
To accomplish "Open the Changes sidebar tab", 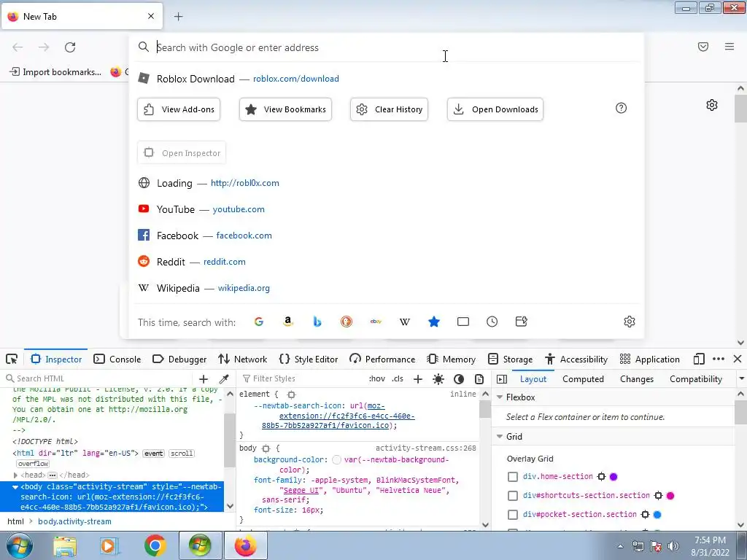I will point(636,379).
